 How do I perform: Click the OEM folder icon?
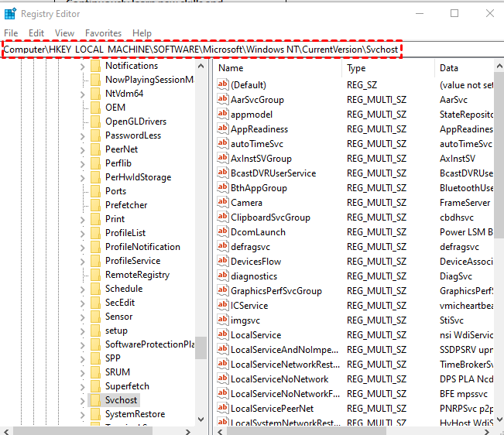95,108
